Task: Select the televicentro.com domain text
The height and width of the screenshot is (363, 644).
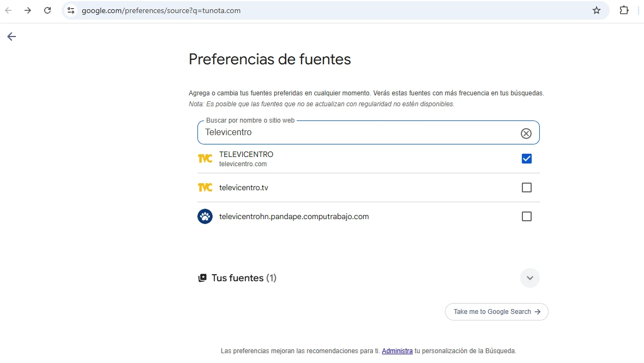Action: pos(243,164)
